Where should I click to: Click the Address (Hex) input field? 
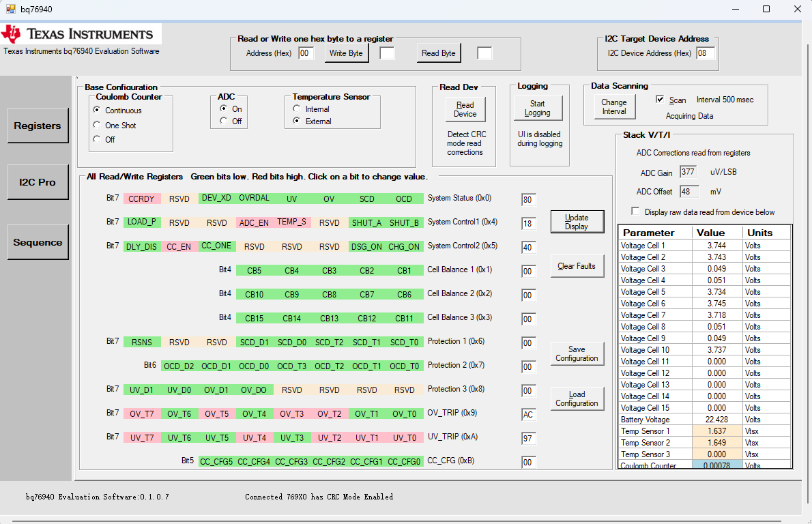[306, 53]
